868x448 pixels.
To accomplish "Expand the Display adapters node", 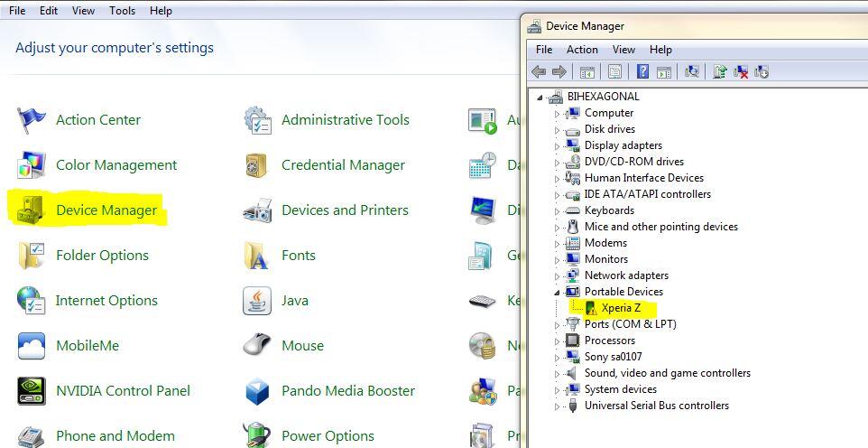I will pyautogui.click(x=557, y=146).
